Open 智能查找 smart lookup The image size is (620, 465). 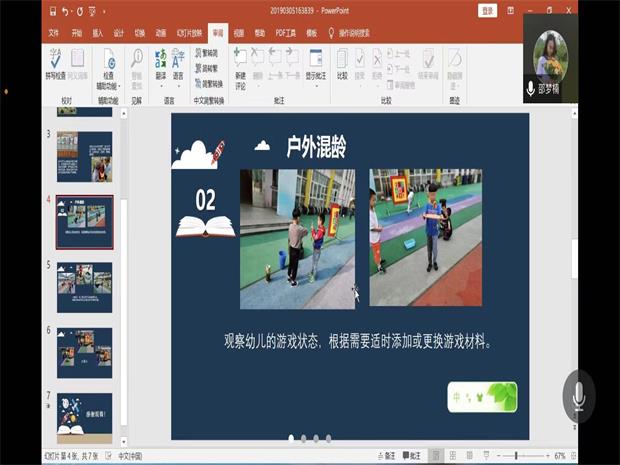[136, 64]
